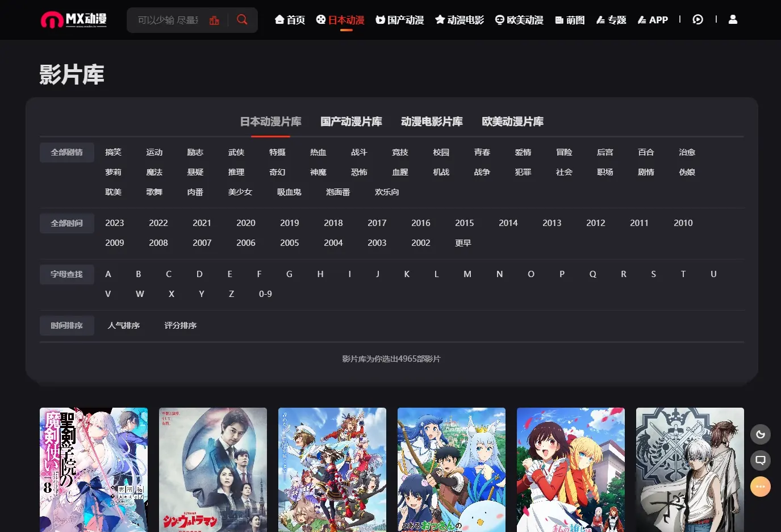Click letter H in the alphabet filter
Screen dimensions: 781x532
[x=320, y=274]
